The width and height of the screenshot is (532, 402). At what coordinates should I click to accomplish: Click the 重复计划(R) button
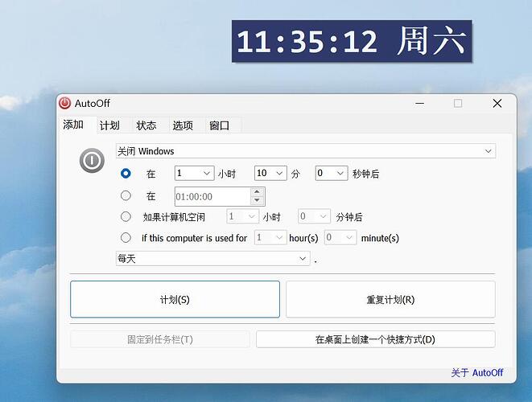click(x=390, y=299)
